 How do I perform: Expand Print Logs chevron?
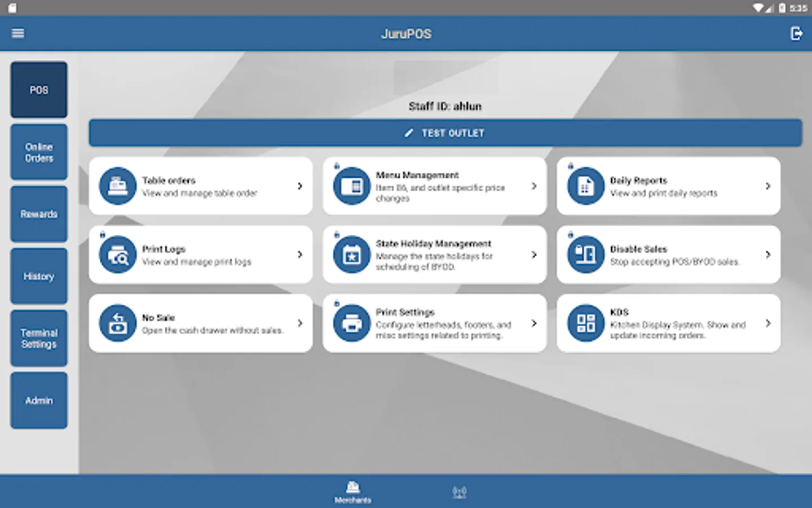[x=300, y=255]
